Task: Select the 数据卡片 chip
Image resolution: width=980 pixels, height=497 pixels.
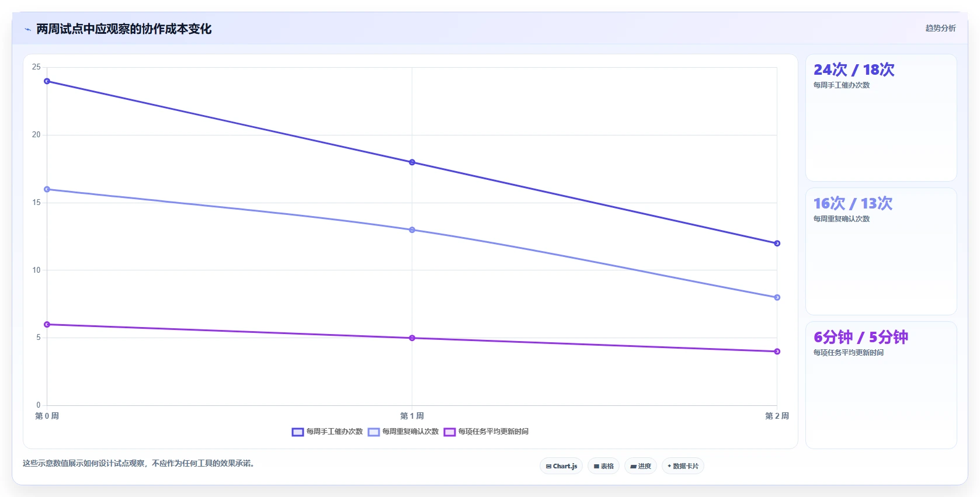Action: (x=683, y=466)
